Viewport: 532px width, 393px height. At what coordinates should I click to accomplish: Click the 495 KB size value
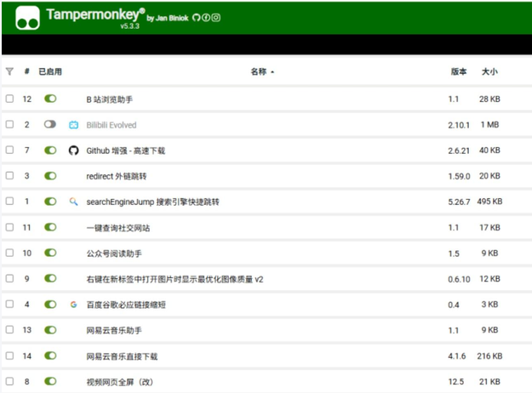[489, 202]
